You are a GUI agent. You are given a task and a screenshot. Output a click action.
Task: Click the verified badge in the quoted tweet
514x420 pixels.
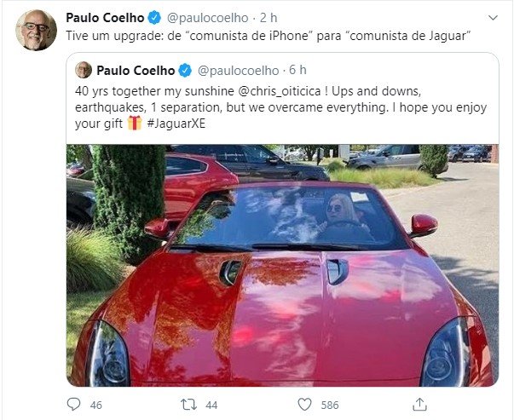click(185, 71)
